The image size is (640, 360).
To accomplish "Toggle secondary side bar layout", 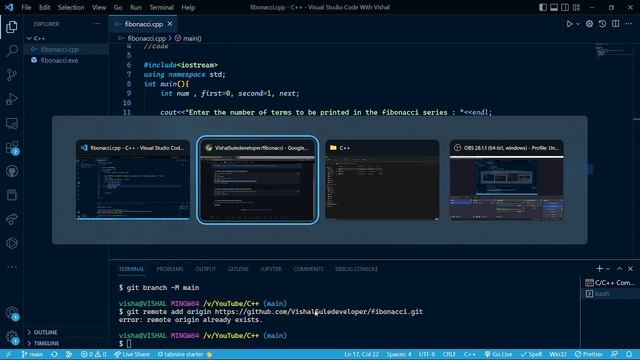I will click(x=565, y=7).
